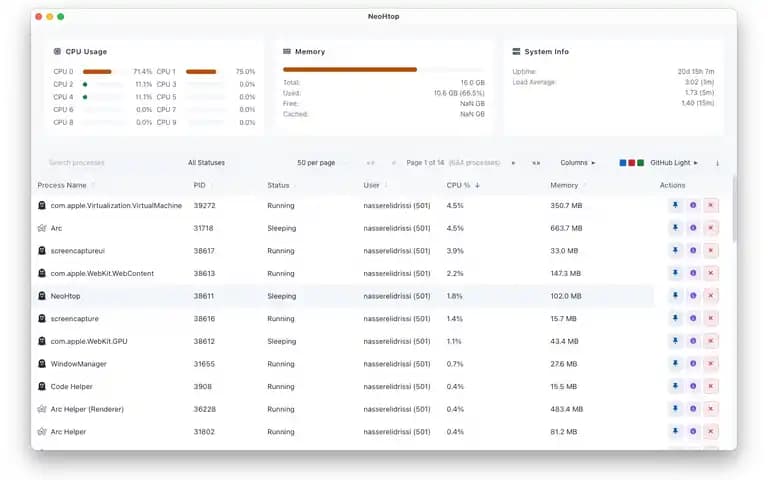Click the 663.7 MB memory value
This screenshot has height=480, width=768.
click(x=566, y=228)
